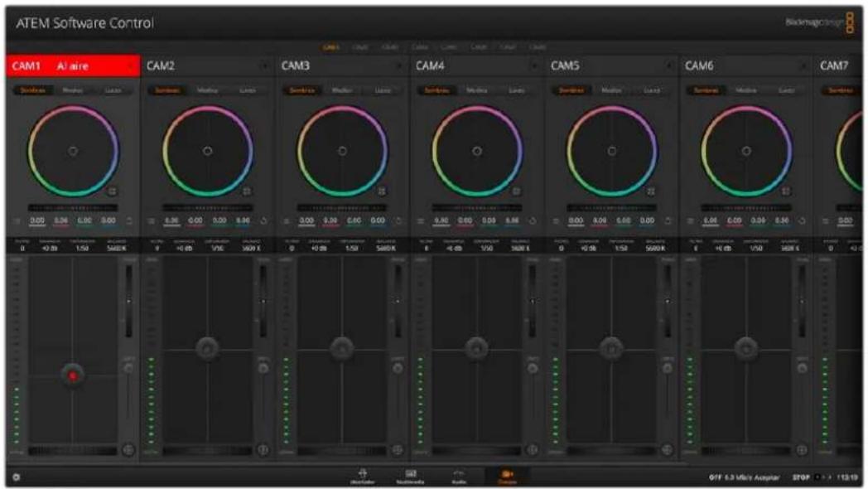The image size is (868, 489).
Task: Click CAM5 round icon below focus slider
Action: pos(668,368)
